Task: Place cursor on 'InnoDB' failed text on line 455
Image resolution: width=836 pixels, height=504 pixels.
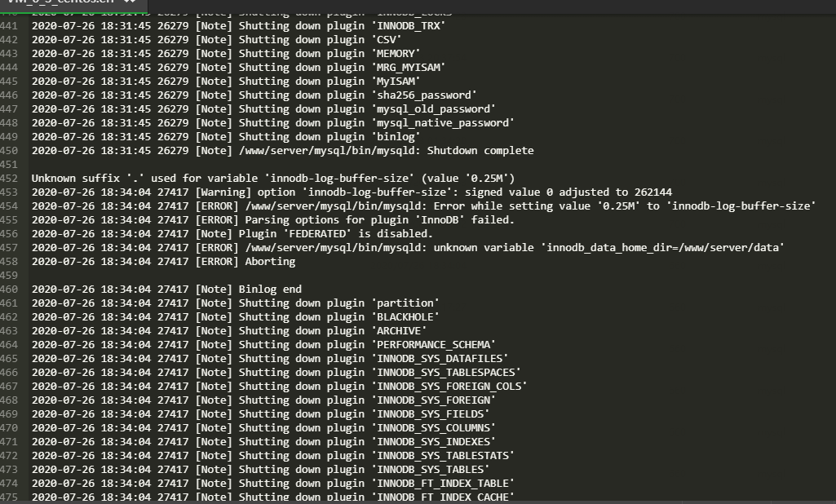Action: (x=467, y=219)
